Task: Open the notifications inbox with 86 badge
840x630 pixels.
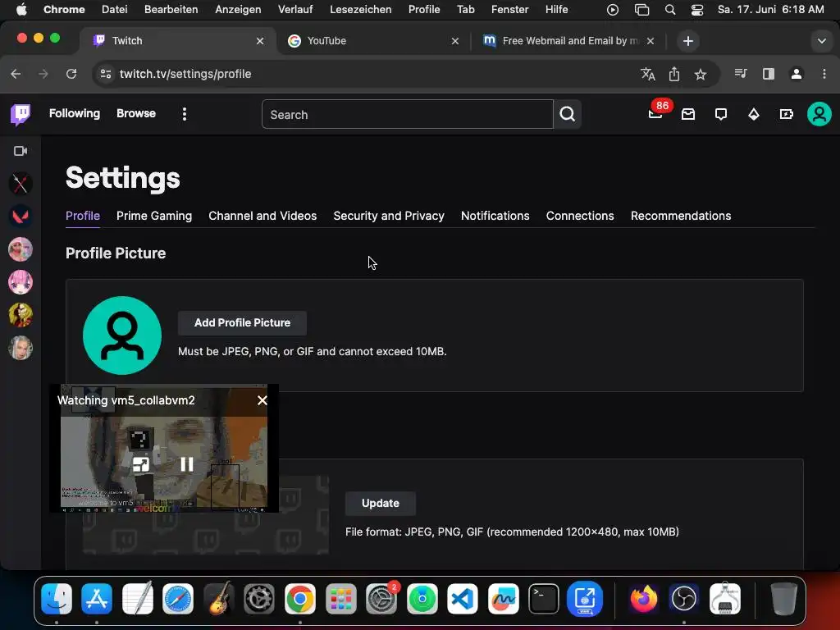Action: tap(655, 113)
